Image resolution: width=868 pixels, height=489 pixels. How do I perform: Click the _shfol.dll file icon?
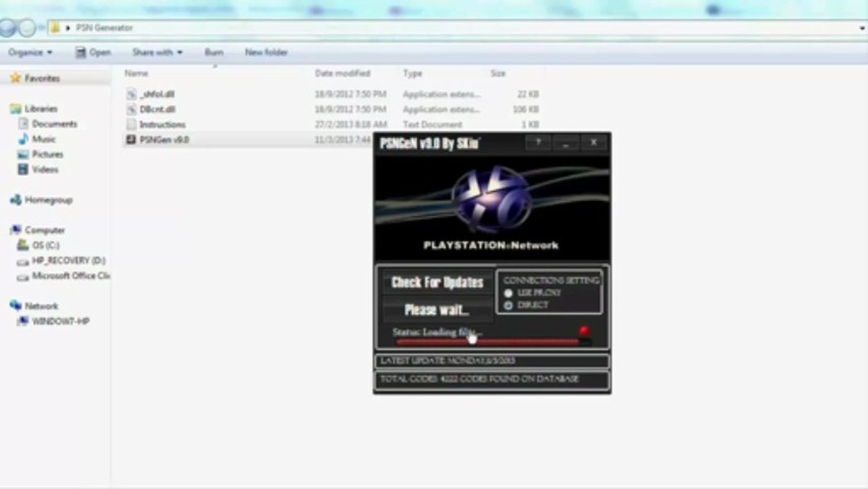pyautogui.click(x=132, y=94)
